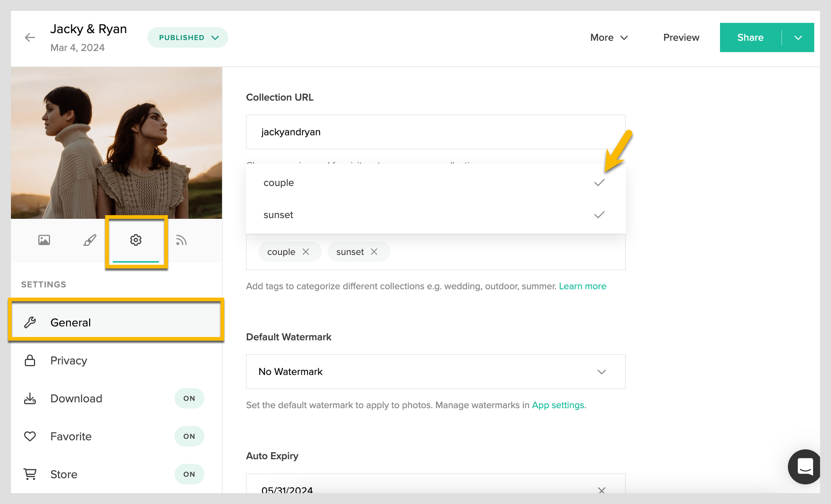Click the Store cart icon in sidebar

tap(30, 474)
